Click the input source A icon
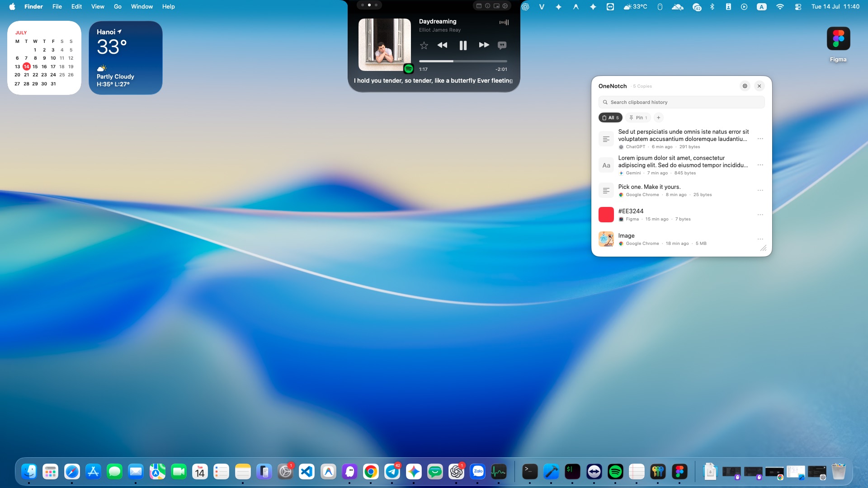Image resolution: width=868 pixels, height=488 pixels. pos(762,6)
